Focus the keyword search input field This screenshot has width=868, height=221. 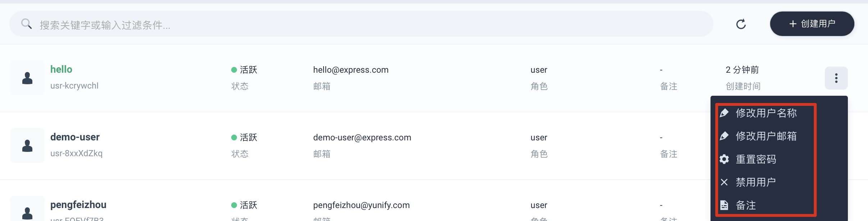pyautogui.click(x=361, y=24)
